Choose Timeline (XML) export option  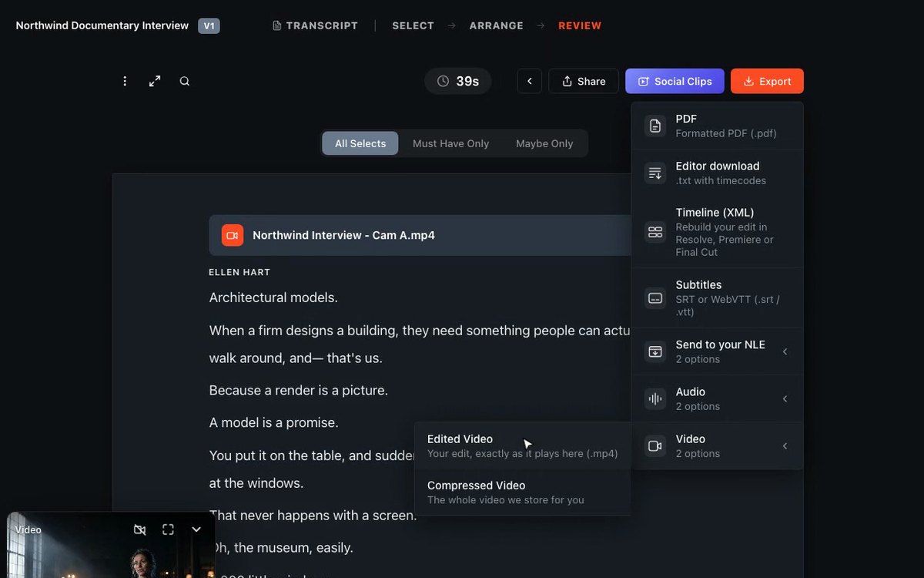pyautogui.click(x=717, y=232)
